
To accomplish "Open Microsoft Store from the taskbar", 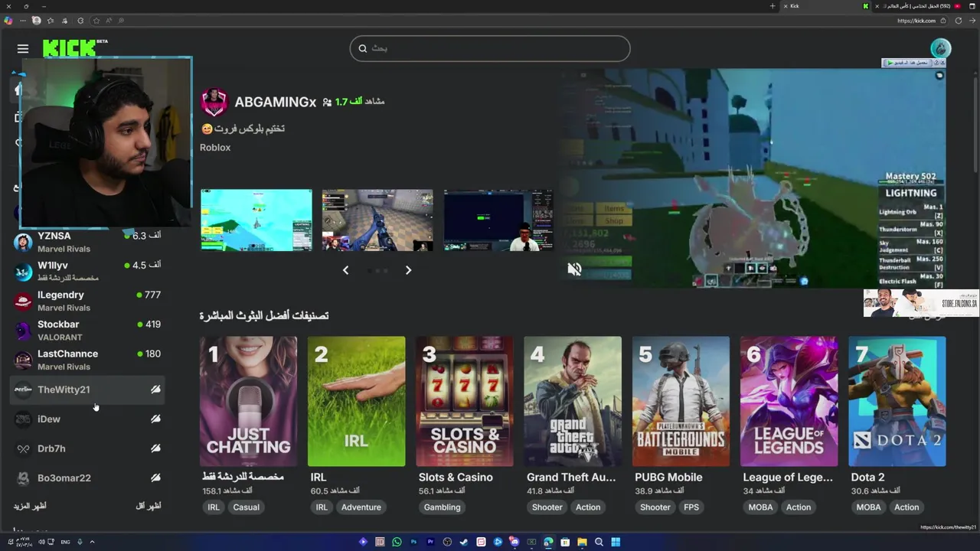I will [x=565, y=542].
